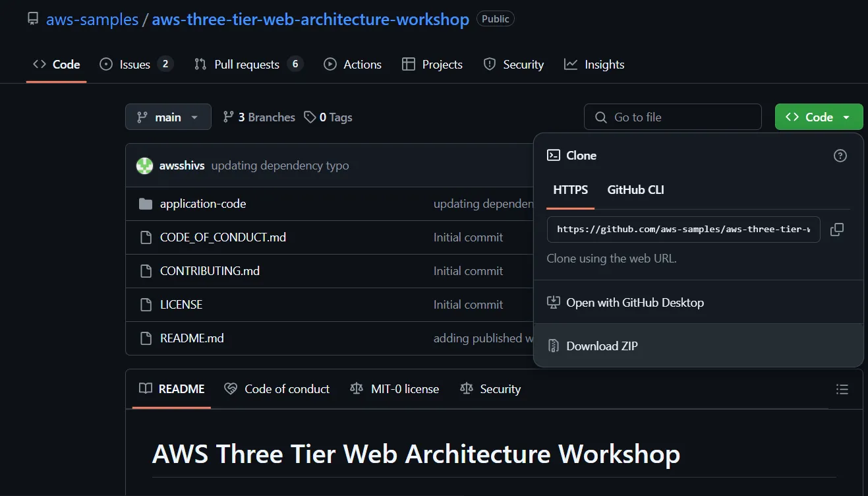The width and height of the screenshot is (868, 496).
Task: Open the LICENSE file
Action: (x=181, y=305)
